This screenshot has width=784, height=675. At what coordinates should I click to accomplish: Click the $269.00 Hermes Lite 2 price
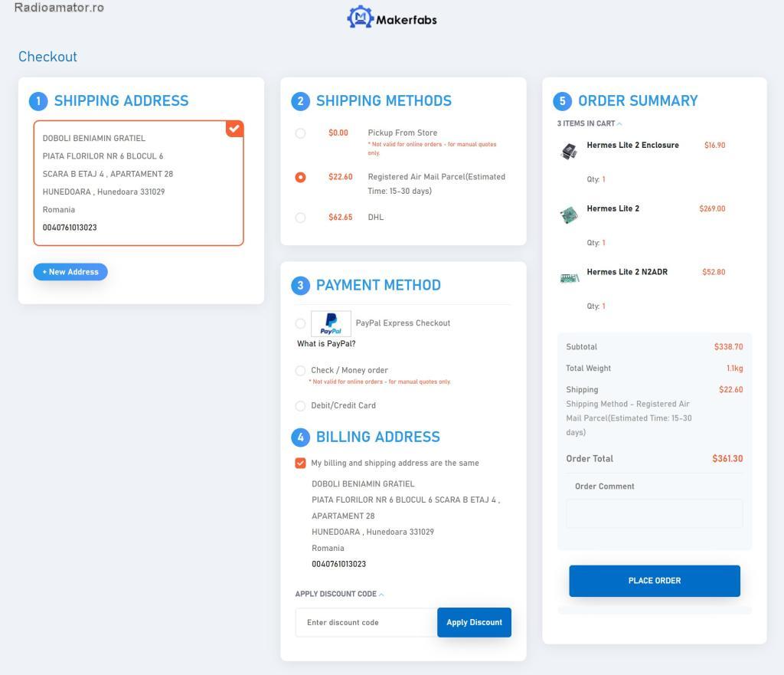pyautogui.click(x=712, y=208)
